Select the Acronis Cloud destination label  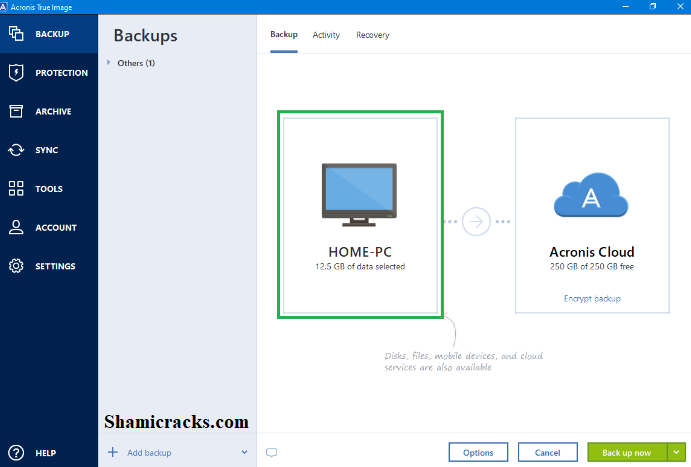click(x=592, y=252)
